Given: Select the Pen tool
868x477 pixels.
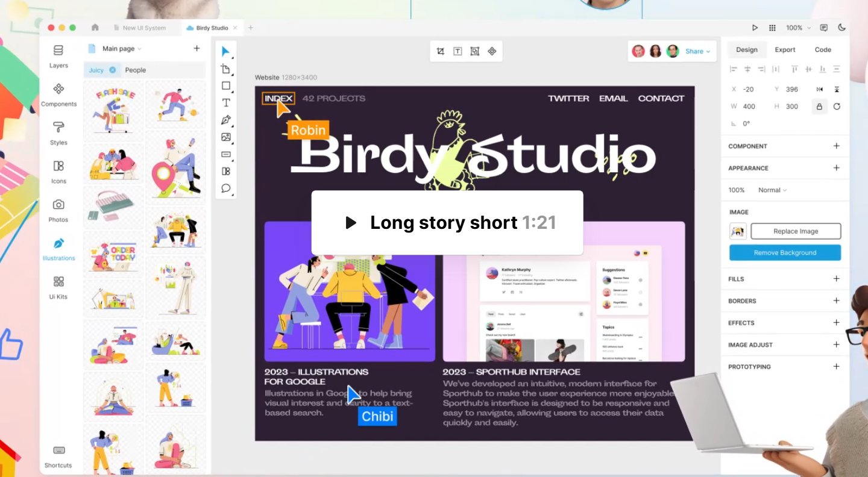Looking at the screenshot, I should (x=226, y=119).
